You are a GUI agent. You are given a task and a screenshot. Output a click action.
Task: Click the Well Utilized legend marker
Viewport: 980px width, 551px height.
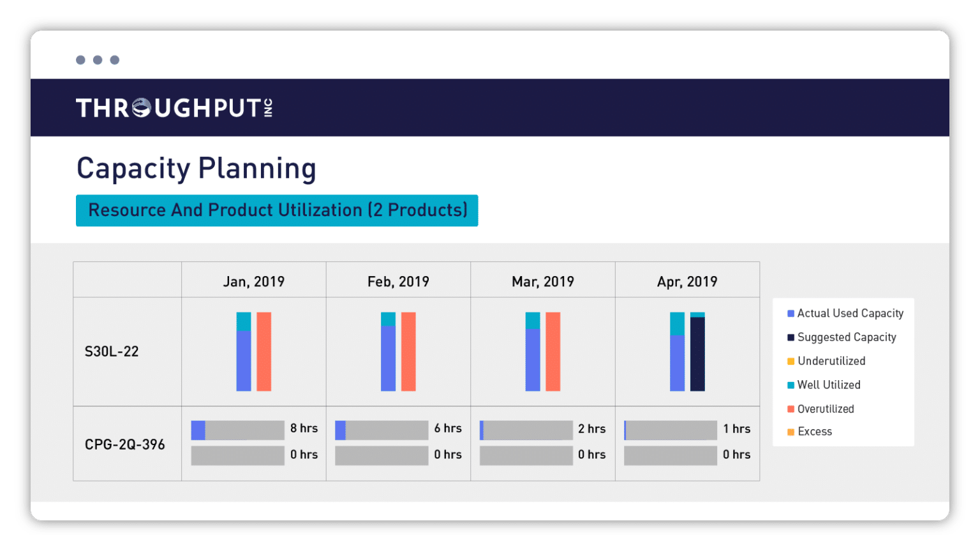coord(791,385)
